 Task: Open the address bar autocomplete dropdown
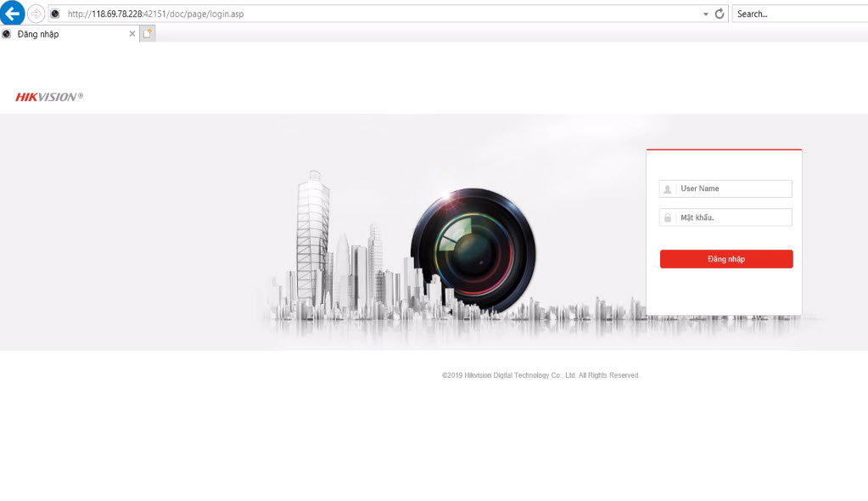click(704, 14)
